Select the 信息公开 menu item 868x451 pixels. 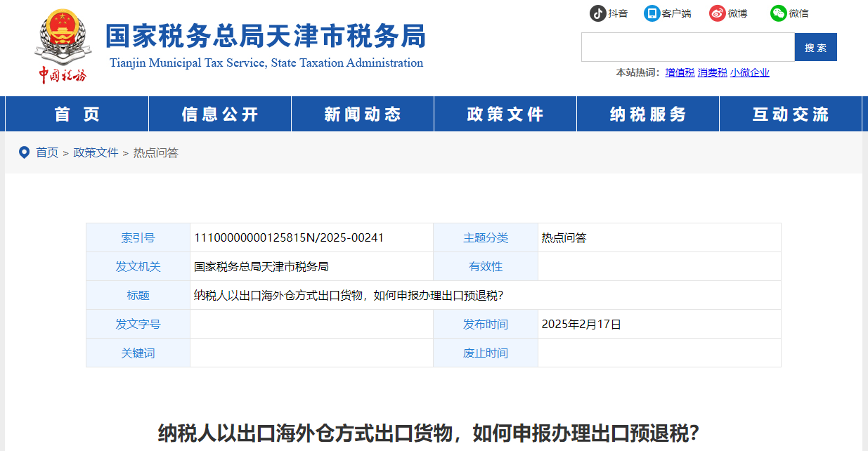click(x=219, y=114)
